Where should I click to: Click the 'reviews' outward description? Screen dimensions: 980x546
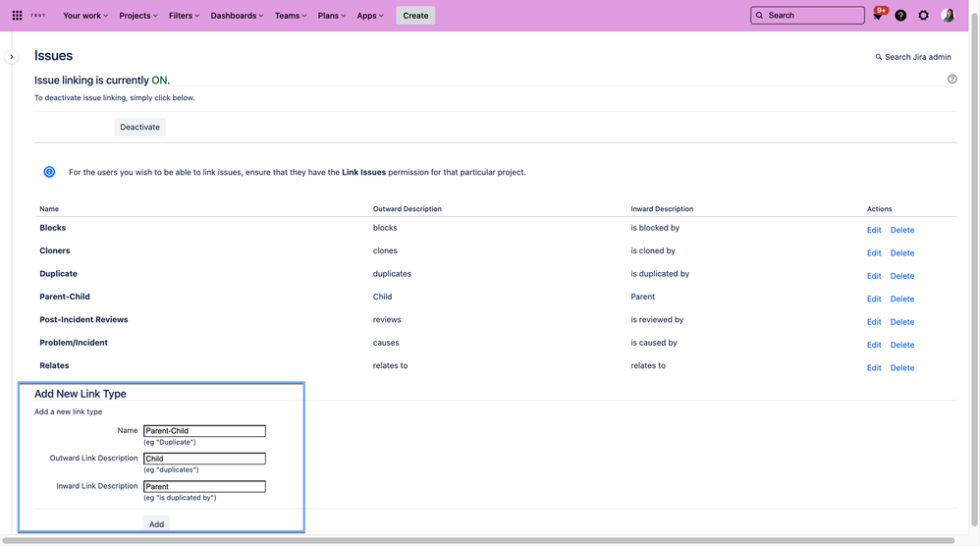click(x=387, y=320)
